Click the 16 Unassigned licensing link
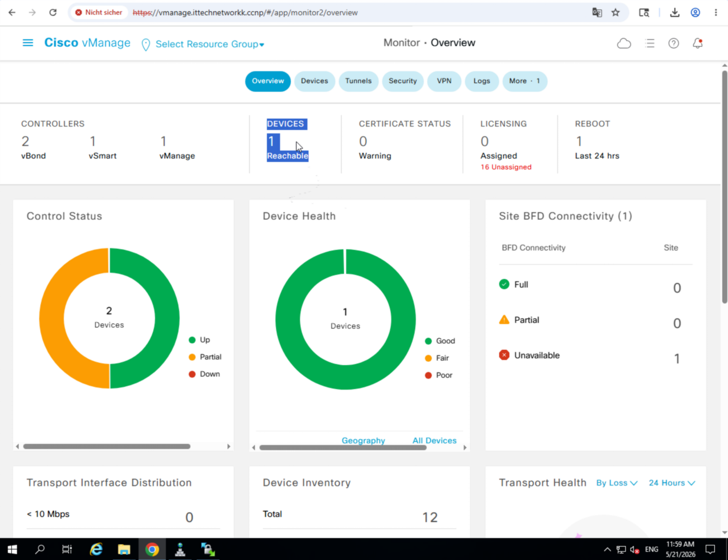Viewport: 728px width, 560px height. (506, 167)
